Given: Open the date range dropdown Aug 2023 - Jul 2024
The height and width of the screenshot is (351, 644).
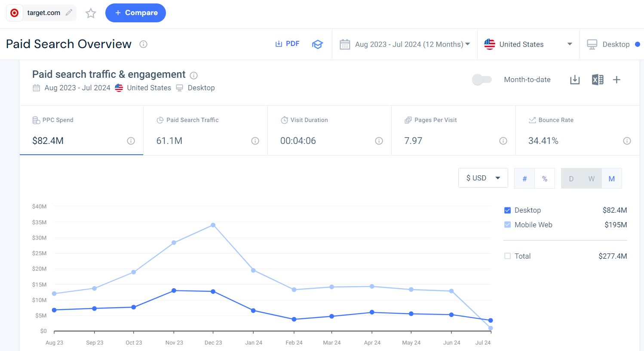Looking at the screenshot, I should (x=405, y=44).
